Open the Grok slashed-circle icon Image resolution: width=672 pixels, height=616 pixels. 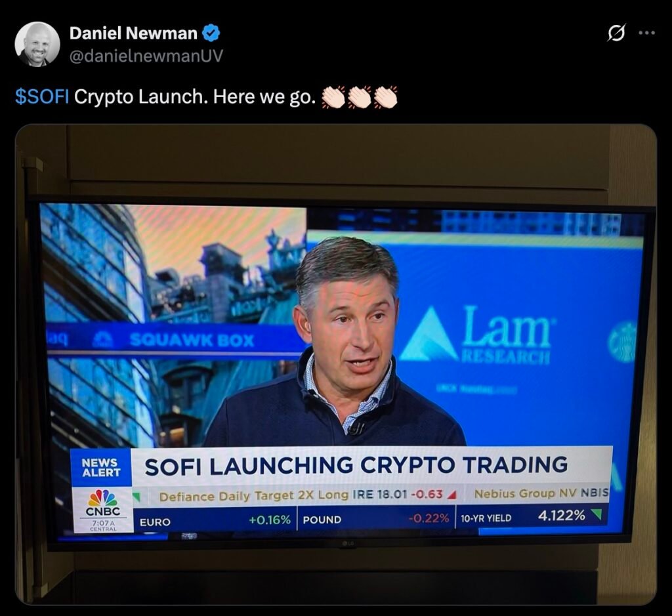616,33
